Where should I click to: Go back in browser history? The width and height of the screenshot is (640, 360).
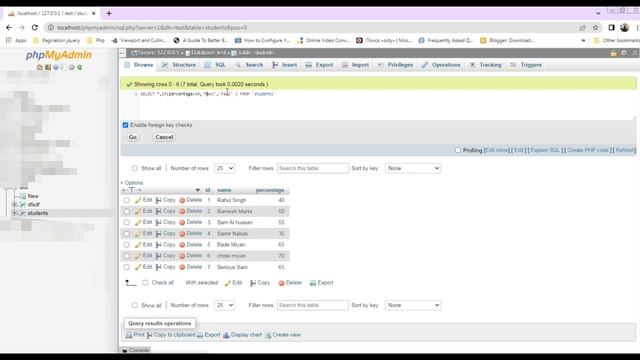point(9,27)
